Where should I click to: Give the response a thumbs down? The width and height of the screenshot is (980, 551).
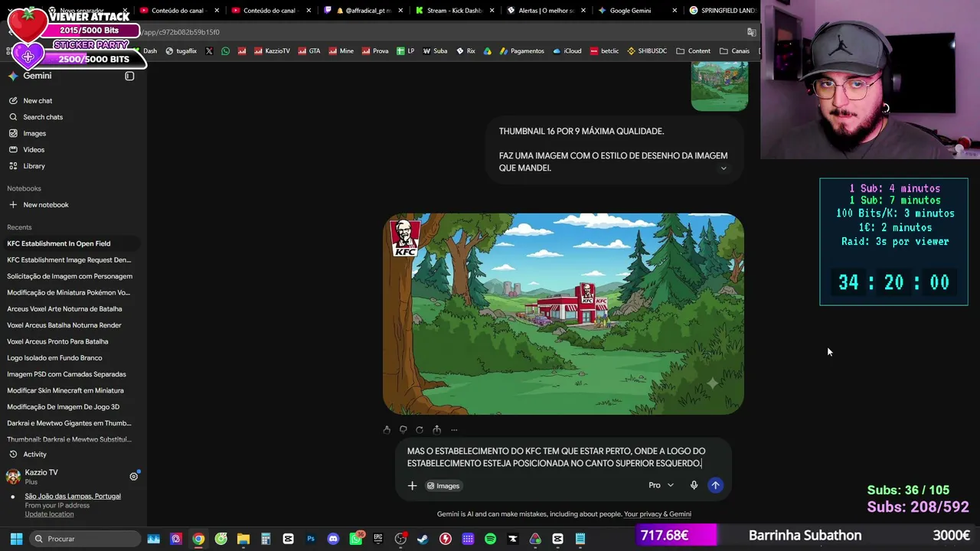[403, 430]
